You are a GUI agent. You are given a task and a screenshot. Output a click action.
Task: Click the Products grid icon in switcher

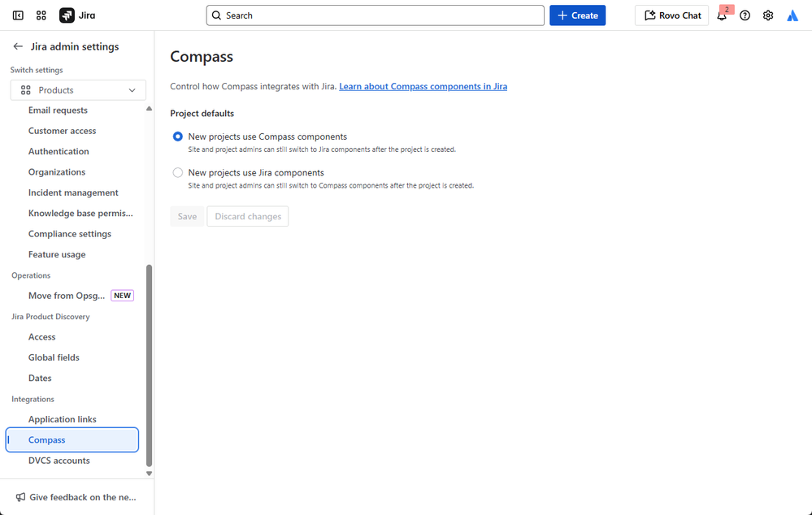pos(26,90)
